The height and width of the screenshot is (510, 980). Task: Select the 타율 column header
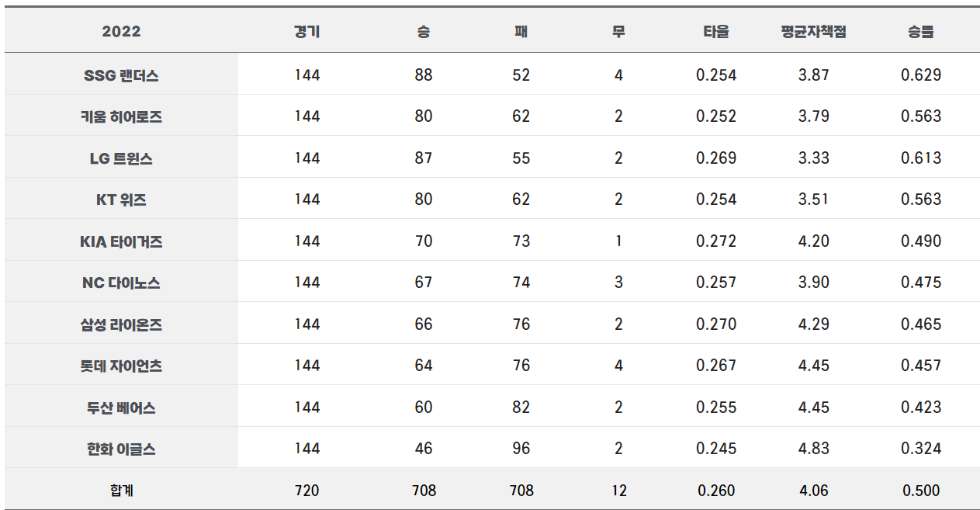(715, 32)
